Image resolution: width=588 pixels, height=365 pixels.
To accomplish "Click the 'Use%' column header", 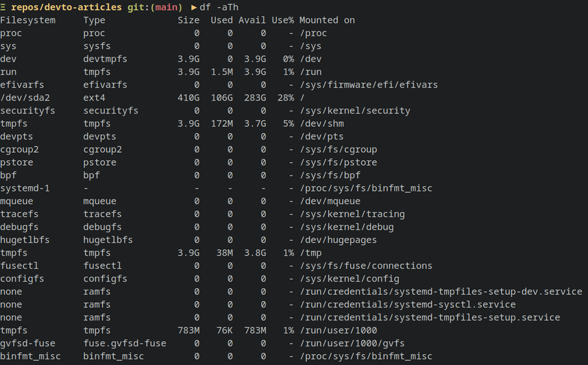I will click(x=283, y=20).
